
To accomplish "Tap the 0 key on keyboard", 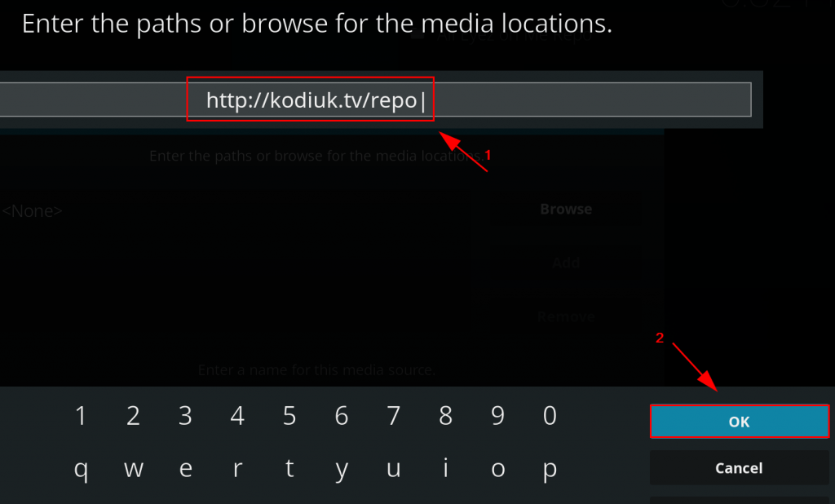I will pyautogui.click(x=550, y=416).
